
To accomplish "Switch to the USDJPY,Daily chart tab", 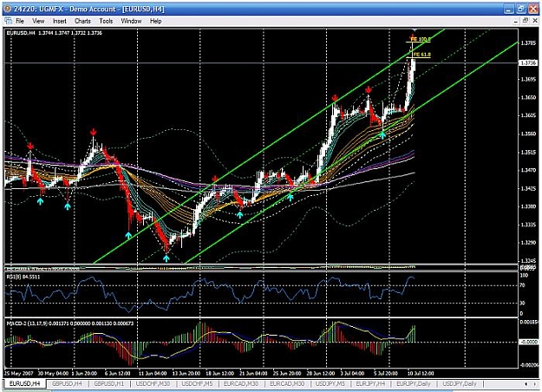I will [460, 383].
